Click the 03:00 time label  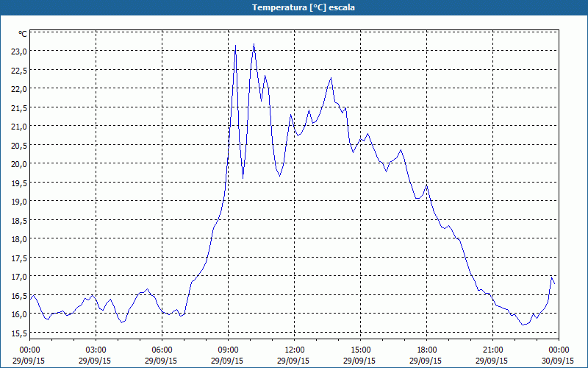[x=96, y=350]
